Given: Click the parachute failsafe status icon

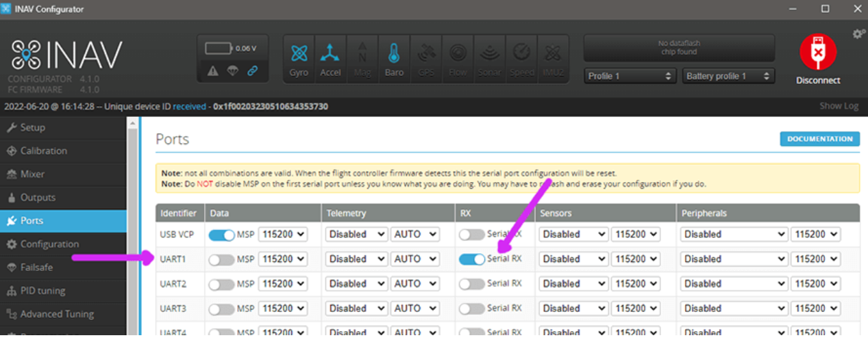Looking at the screenshot, I should pyautogui.click(x=232, y=70).
